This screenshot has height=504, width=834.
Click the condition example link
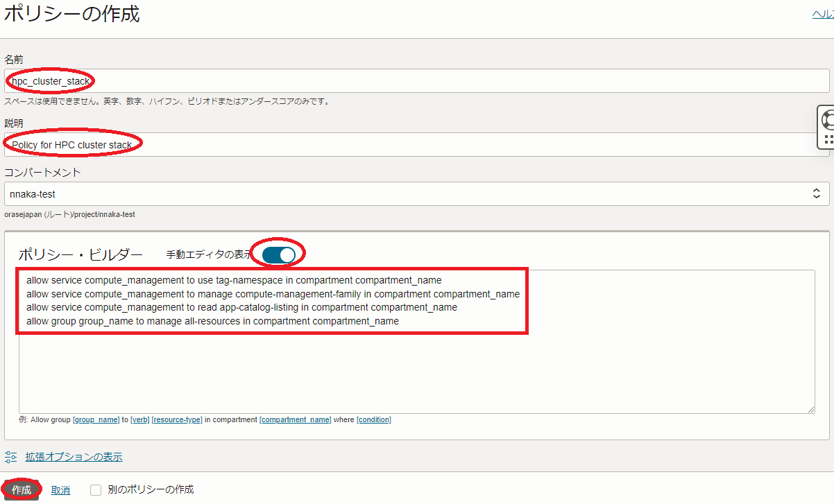point(374,420)
